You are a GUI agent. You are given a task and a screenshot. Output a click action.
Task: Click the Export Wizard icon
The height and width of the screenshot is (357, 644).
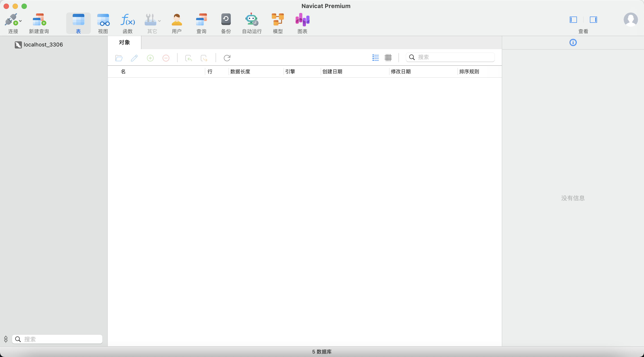point(204,58)
